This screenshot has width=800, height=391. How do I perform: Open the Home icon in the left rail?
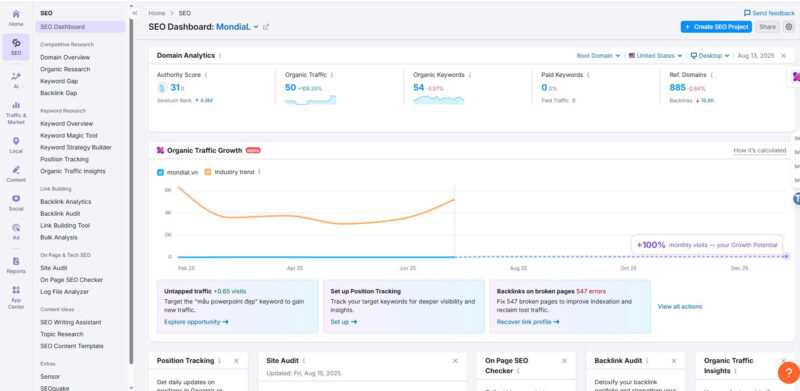pos(16,17)
